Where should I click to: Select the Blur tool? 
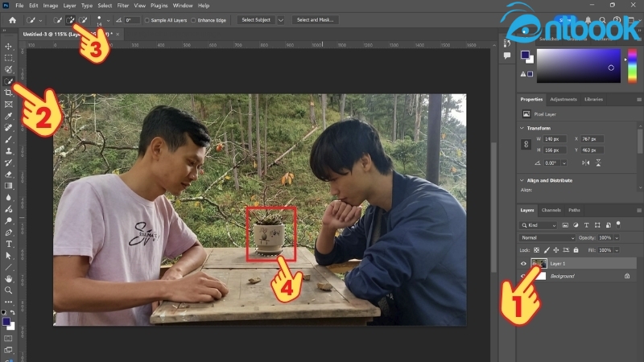pyautogui.click(x=8, y=197)
